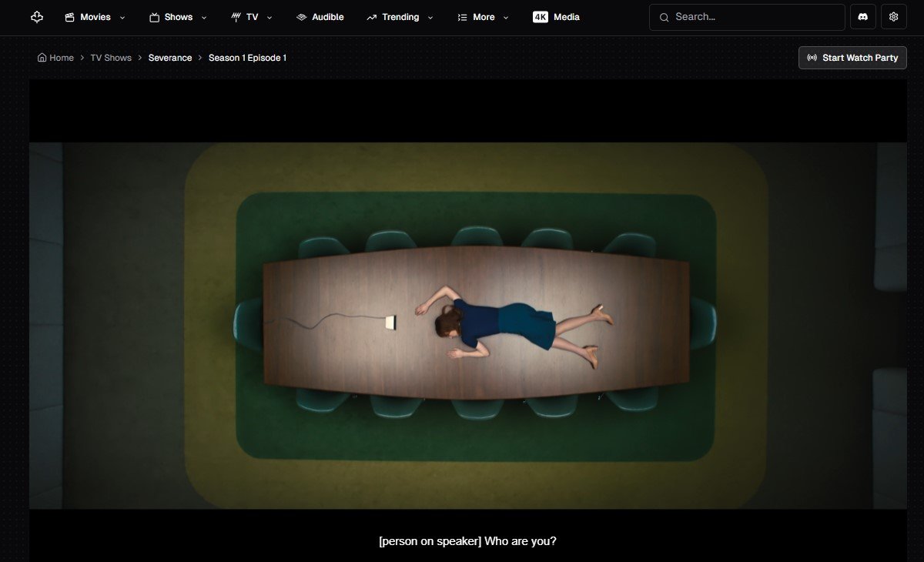Image resolution: width=924 pixels, height=562 pixels.
Task: Go to the Audible section
Action: point(320,17)
